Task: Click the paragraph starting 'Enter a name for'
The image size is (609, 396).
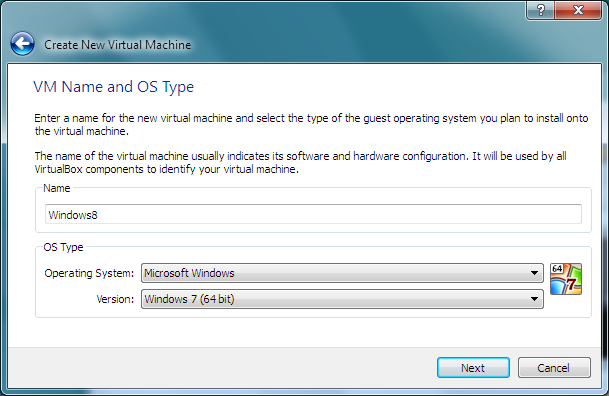Action: 311,124
